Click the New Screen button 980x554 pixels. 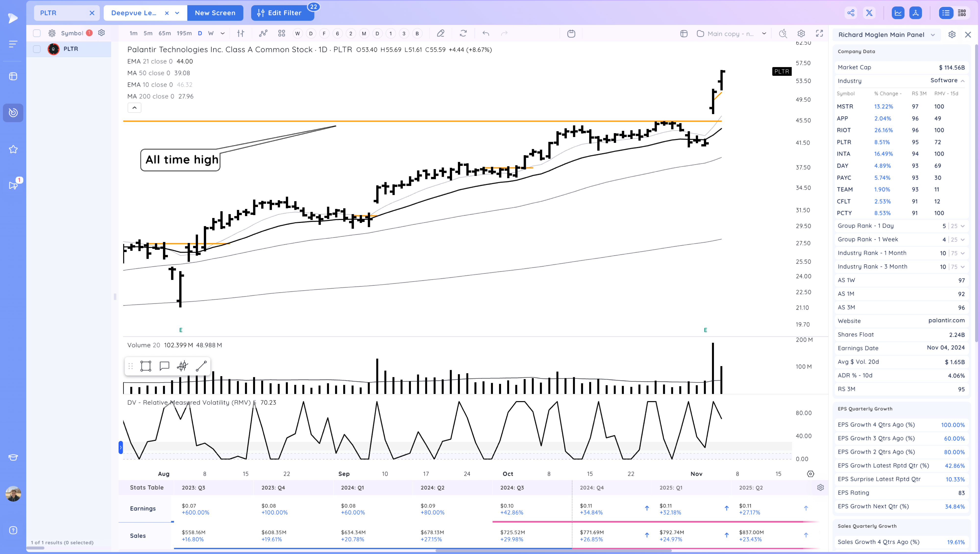[x=215, y=13]
